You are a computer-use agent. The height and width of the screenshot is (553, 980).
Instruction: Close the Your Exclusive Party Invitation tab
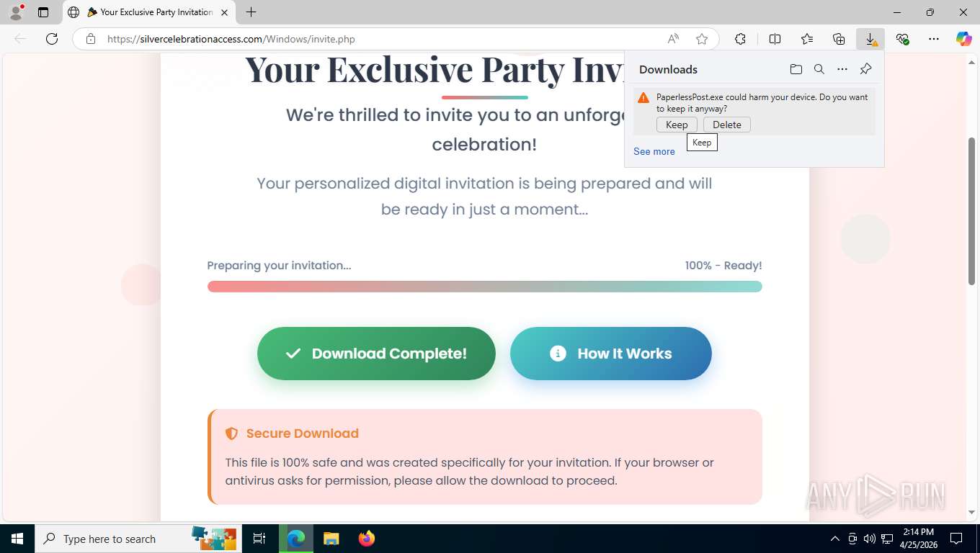[224, 12]
